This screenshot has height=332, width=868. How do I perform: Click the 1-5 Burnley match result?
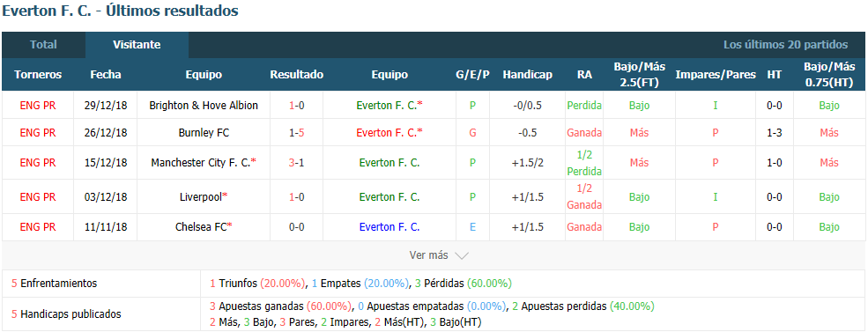click(296, 133)
